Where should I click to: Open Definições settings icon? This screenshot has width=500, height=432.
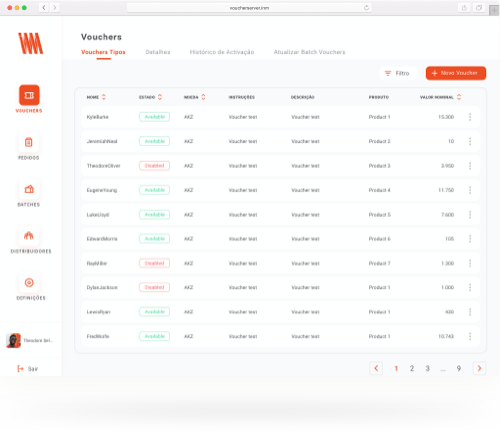pos(29,283)
